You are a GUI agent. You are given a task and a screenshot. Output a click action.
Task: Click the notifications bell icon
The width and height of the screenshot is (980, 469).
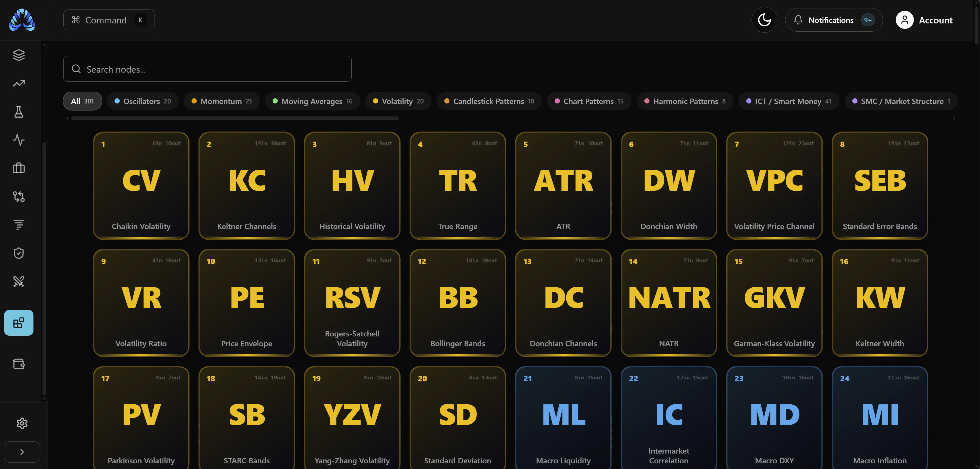tap(798, 20)
